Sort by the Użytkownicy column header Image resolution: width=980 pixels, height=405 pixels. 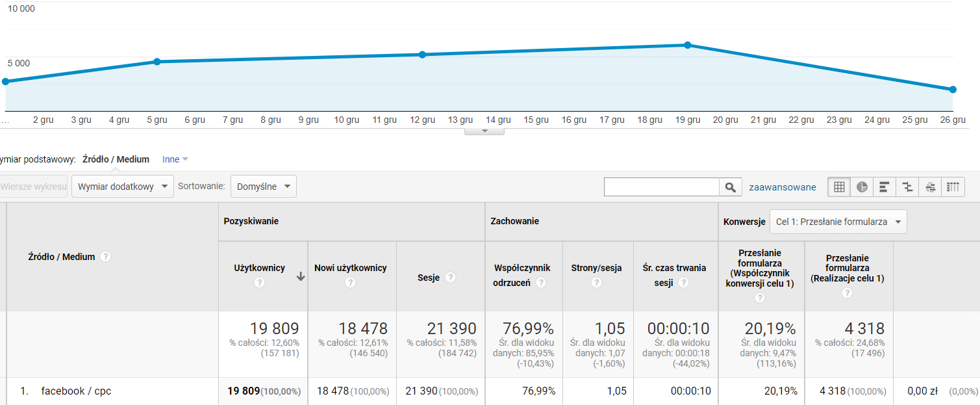click(260, 268)
